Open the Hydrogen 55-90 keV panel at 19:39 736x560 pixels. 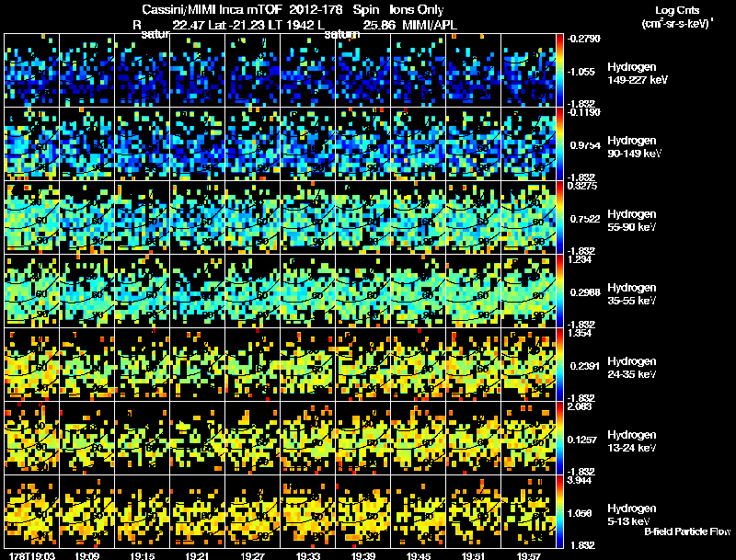coord(362,218)
